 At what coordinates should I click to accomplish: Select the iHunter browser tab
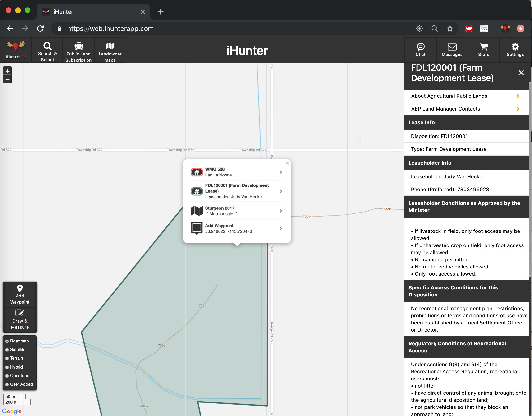(x=93, y=12)
